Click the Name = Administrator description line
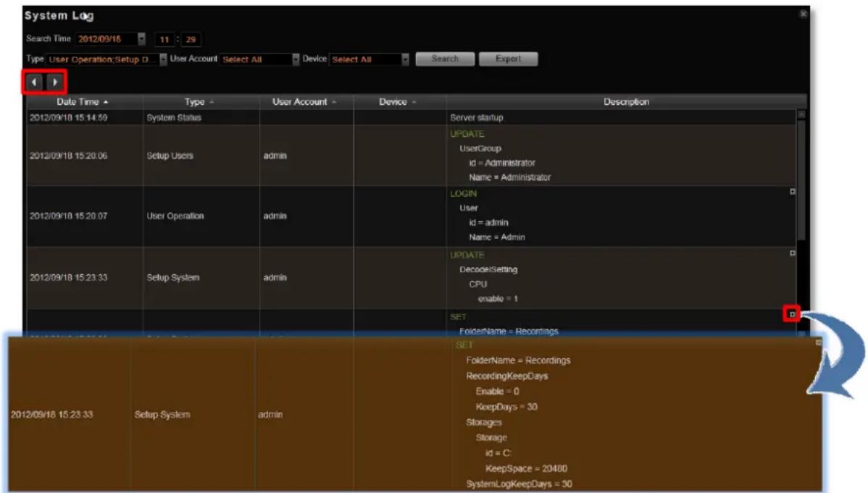Screen dimensions: 868x493 pyautogui.click(x=510, y=177)
